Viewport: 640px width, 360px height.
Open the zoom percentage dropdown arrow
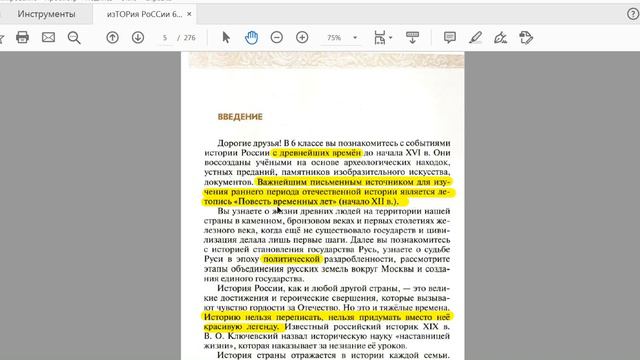click(x=355, y=38)
